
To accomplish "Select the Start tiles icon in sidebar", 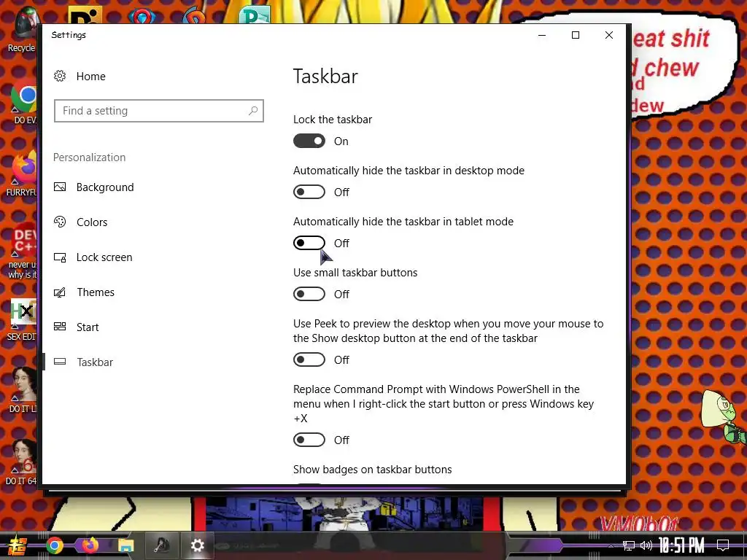I will tap(60, 327).
